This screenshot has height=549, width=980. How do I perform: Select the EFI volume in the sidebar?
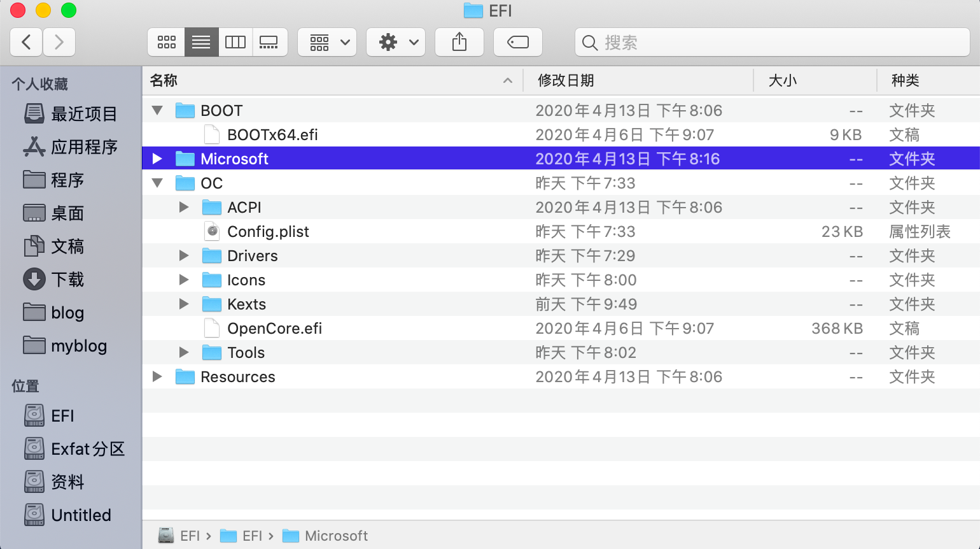(50, 416)
